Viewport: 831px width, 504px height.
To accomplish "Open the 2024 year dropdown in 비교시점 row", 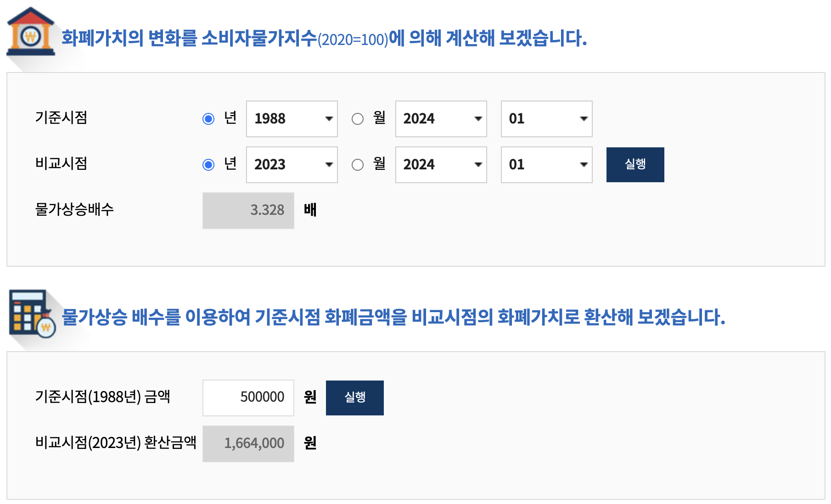I will coord(440,164).
